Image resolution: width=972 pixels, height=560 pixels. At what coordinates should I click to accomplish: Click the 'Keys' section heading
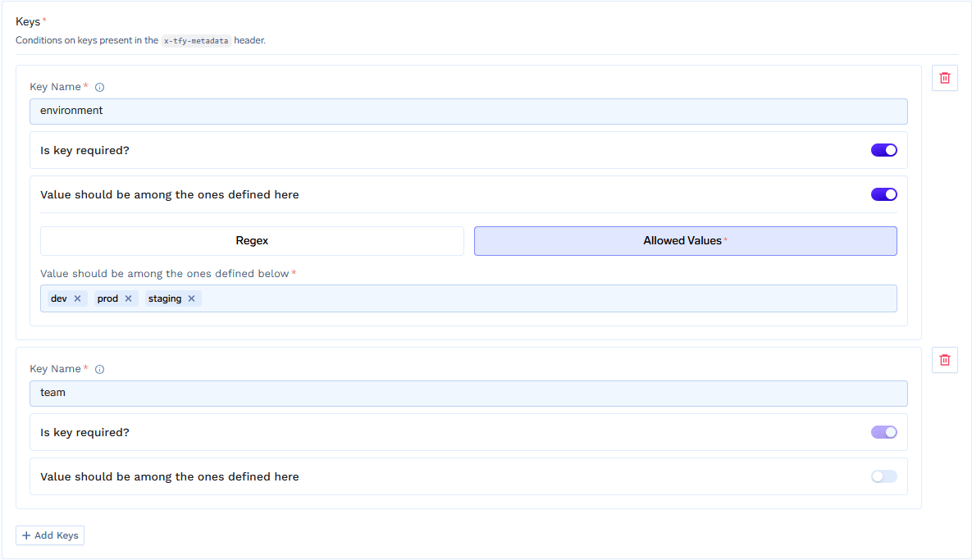point(28,21)
